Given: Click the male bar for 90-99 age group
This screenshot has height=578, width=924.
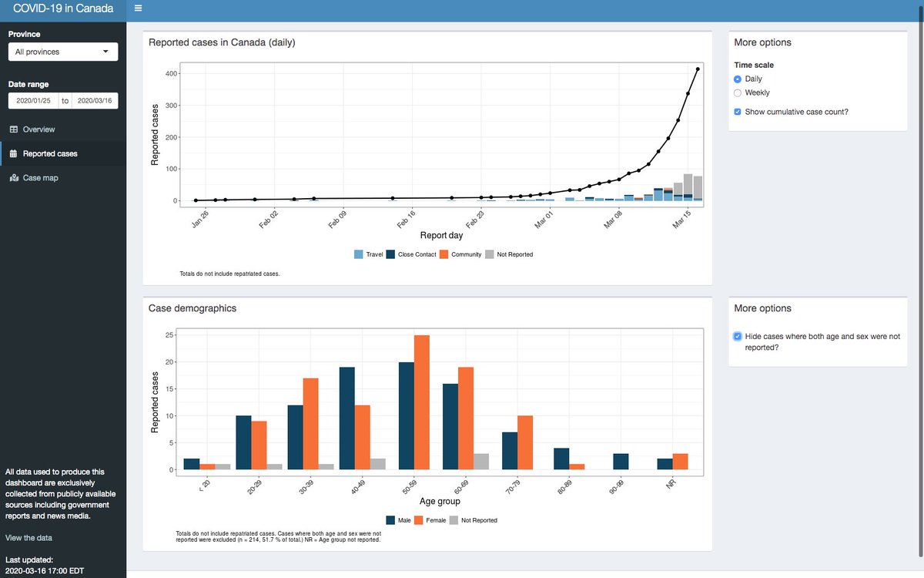Looking at the screenshot, I should pos(621,462).
